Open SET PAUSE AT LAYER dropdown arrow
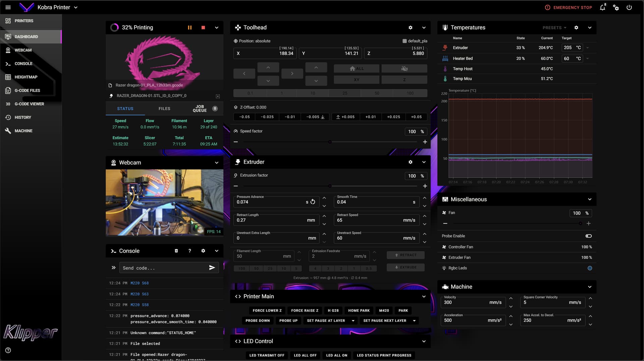 353,321
